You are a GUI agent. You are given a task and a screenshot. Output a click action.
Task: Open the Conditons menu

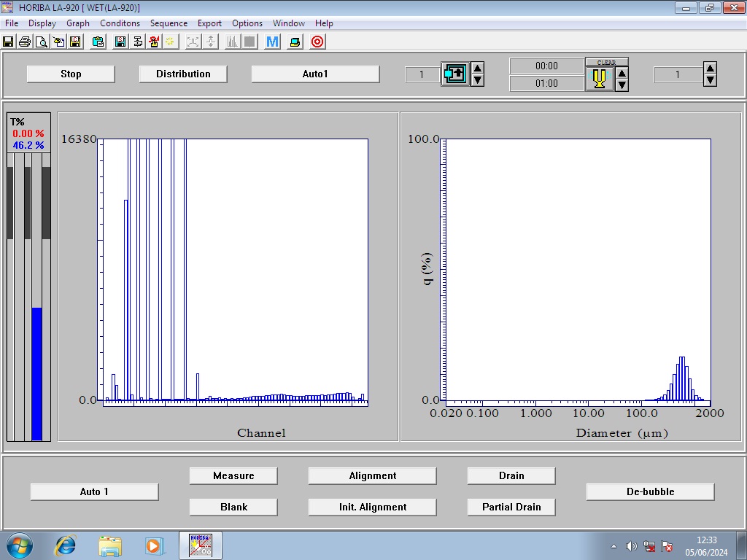click(x=120, y=23)
